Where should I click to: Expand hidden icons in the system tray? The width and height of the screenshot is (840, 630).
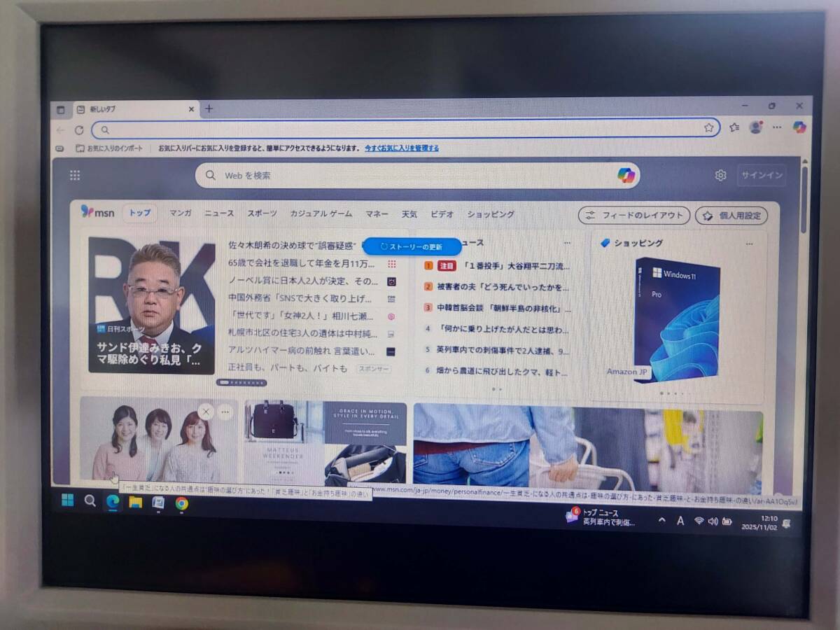(x=660, y=521)
